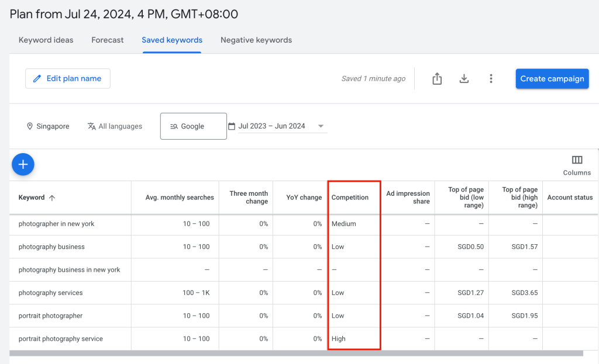Open the three-dot more options menu
This screenshot has width=599, height=364.
(x=491, y=78)
